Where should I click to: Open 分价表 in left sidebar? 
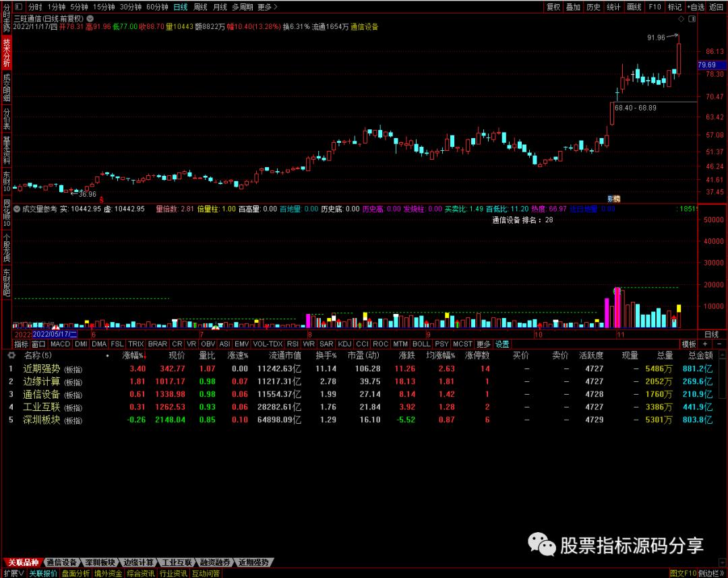point(7,119)
